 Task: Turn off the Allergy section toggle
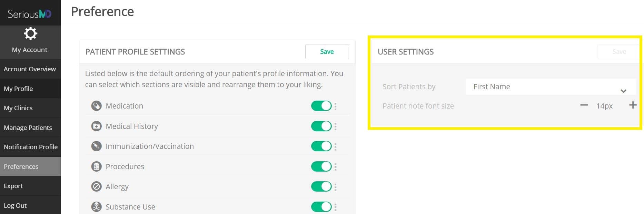(x=321, y=186)
